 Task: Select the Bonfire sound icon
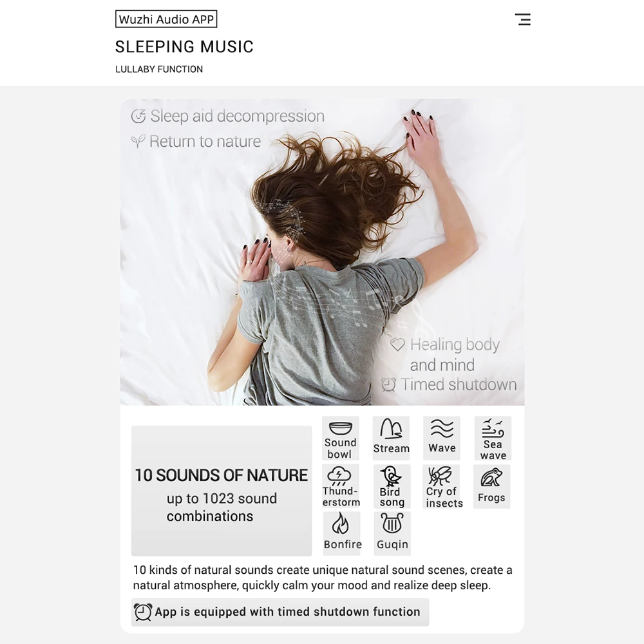[342, 533]
